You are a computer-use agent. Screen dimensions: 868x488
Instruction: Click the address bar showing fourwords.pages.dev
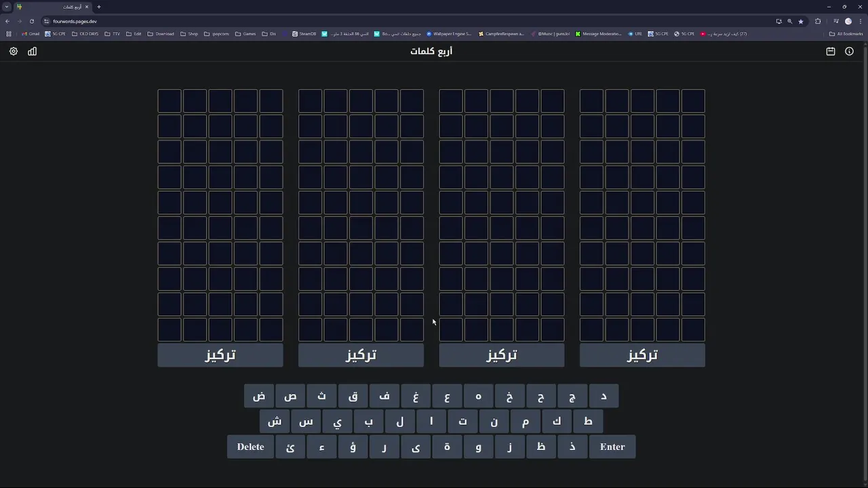pos(407,21)
